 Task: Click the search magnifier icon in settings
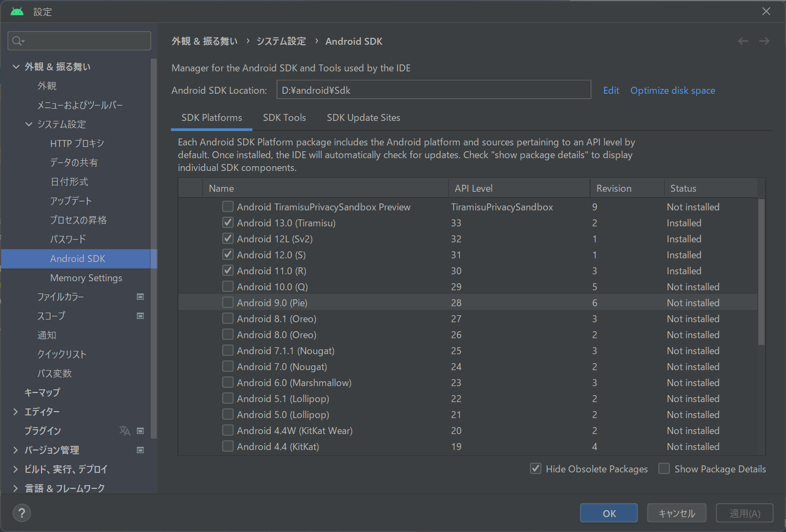click(18, 41)
